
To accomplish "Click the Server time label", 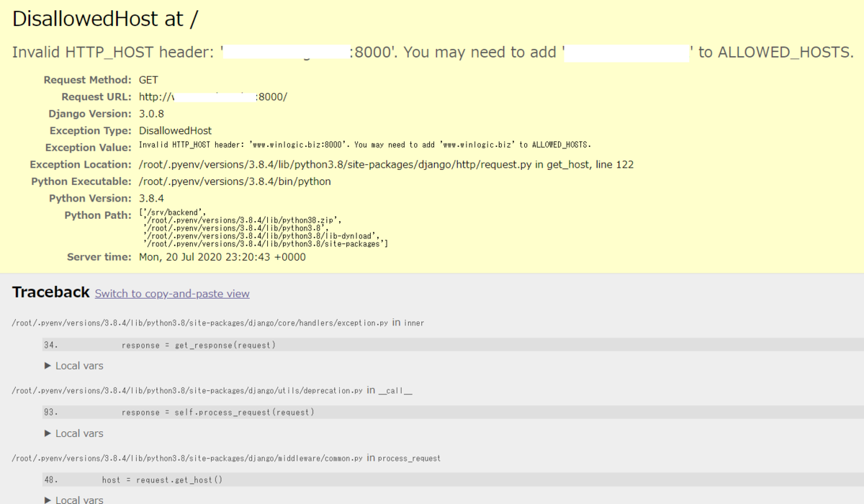I will (x=99, y=257).
